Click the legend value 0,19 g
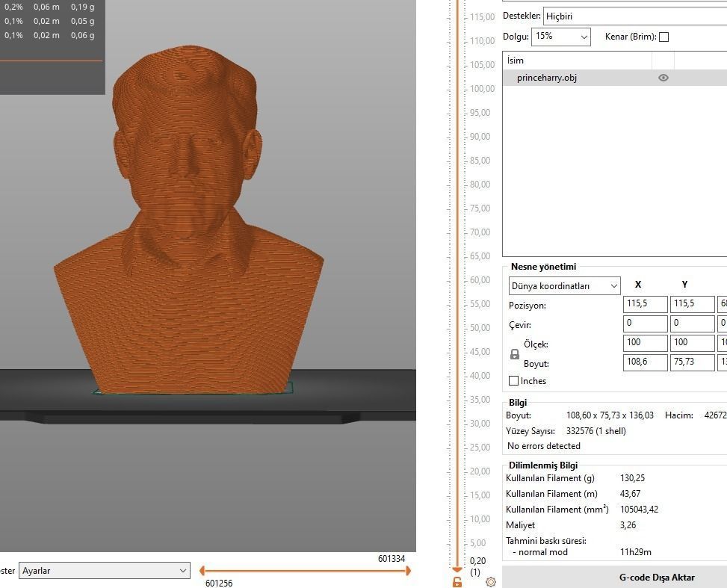The image size is (727, 588). (82, 7)
